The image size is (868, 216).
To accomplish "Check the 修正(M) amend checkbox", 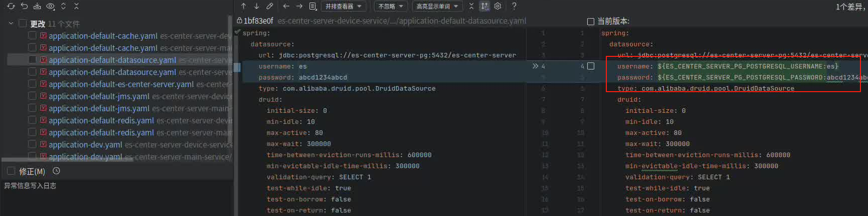I will [x=11, y=171].
